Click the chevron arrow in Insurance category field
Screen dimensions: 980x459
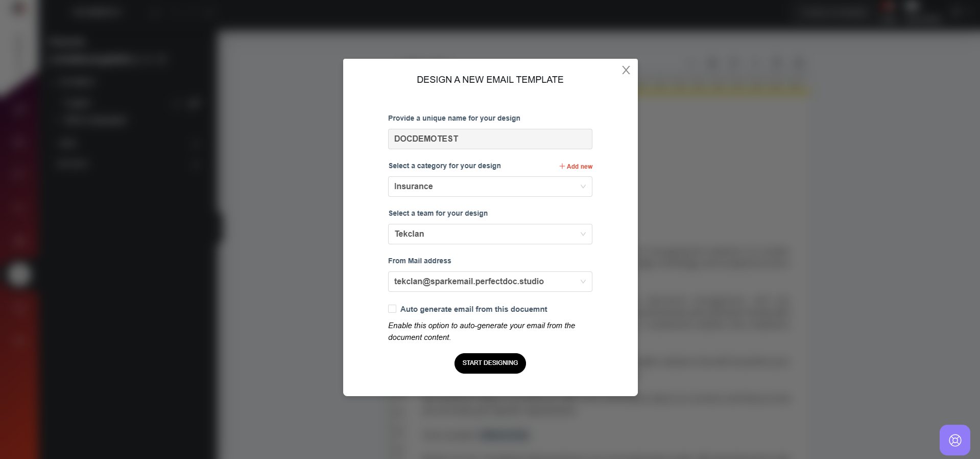coord(583,187)
